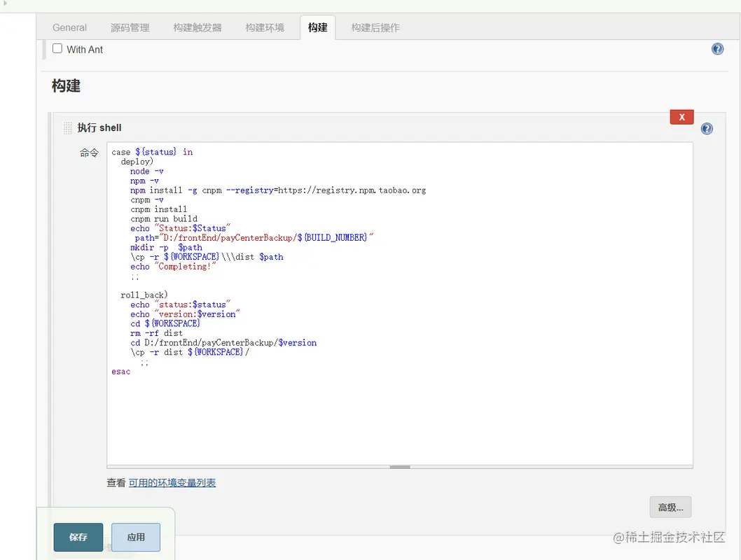Click the 'cd ${WORKSPACE}' line
Image resolution: width=741 pixels, height=560 pixels.
pos(165,323)
